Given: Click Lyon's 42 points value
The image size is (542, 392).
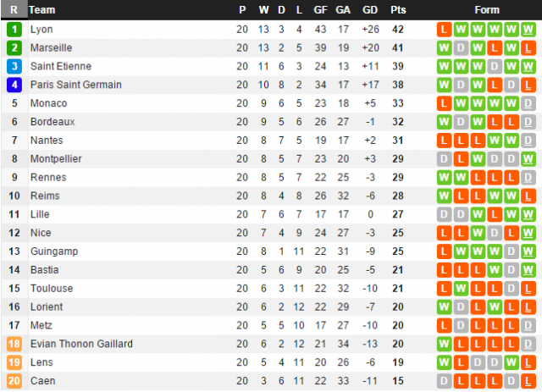Looking at the screenshot, I should click(398, 29).
